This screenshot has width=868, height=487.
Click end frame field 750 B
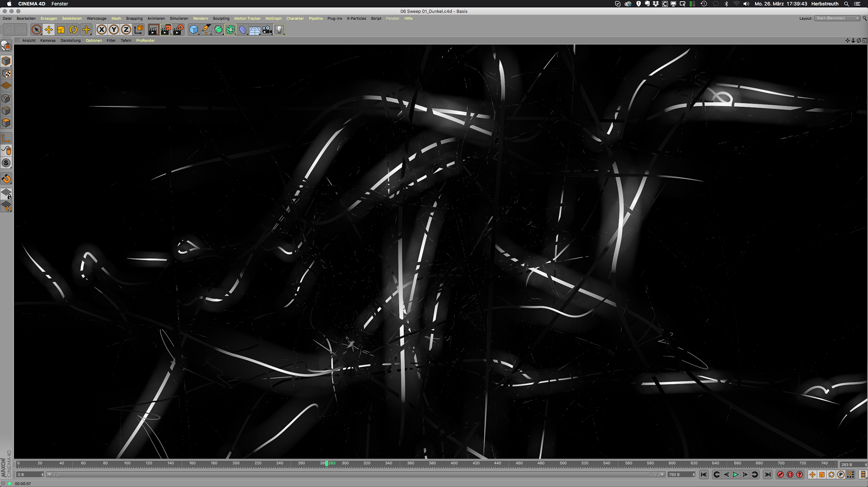click(x=682, y=474)
